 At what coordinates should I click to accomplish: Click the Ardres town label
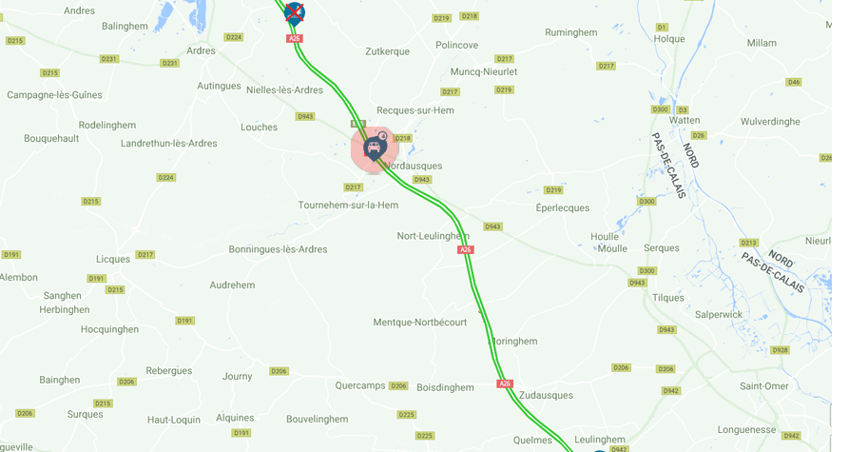point(201,51)
